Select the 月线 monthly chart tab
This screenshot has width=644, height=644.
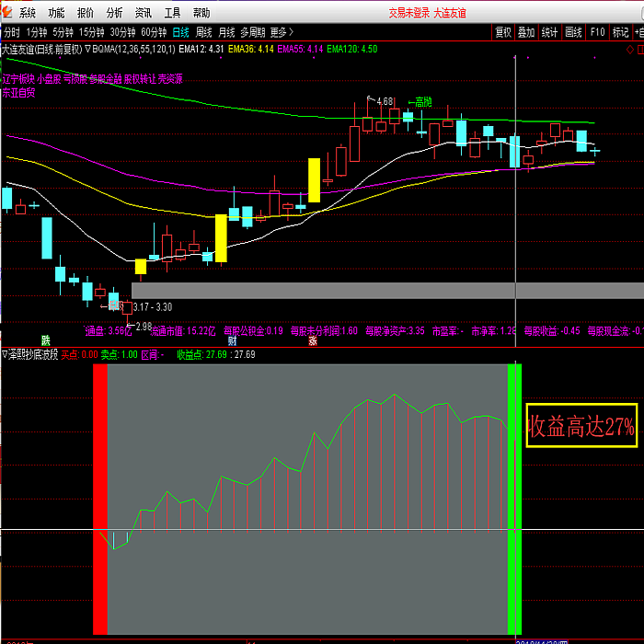(x=226, y=32)
